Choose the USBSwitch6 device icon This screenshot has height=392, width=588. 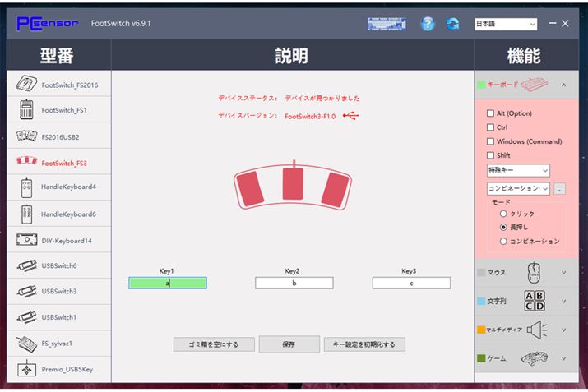[x=27, y=265]
